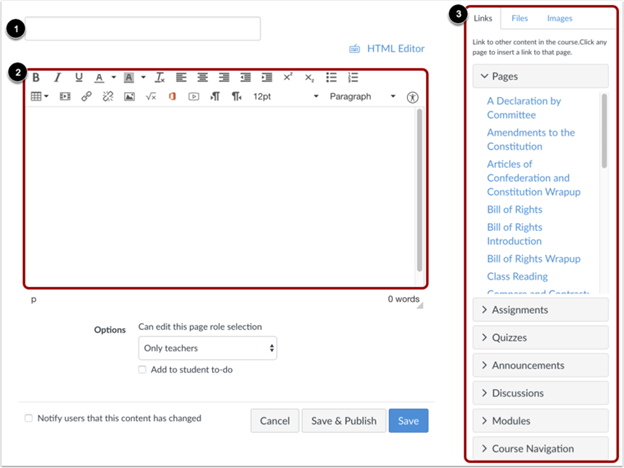Click the embed image icon
The width and height of the screenshot is (624, 468).
[129, 96]
